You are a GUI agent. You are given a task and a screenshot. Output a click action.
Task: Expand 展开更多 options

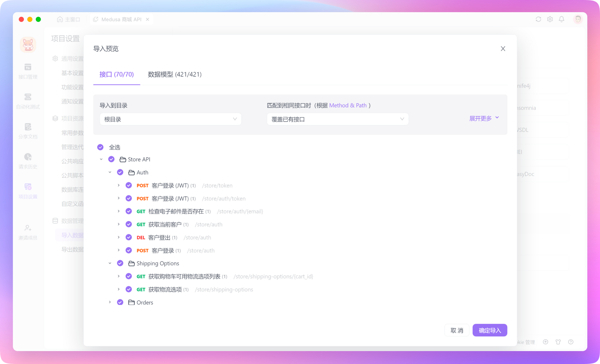[x=484, y=118]
